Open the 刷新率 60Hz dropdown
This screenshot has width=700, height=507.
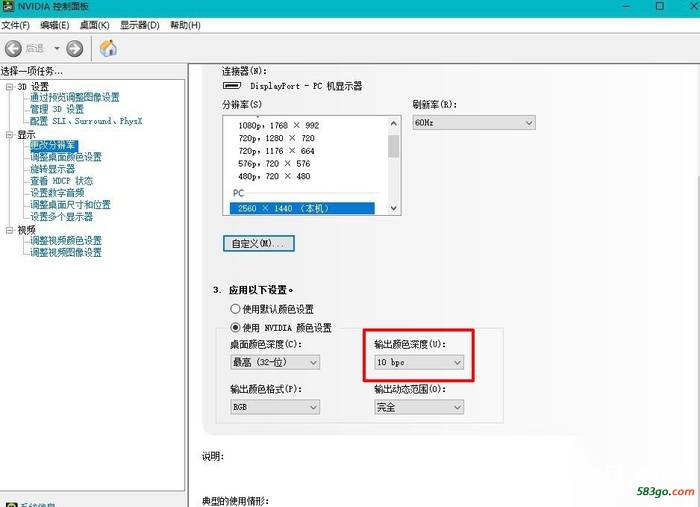(474, 123)
